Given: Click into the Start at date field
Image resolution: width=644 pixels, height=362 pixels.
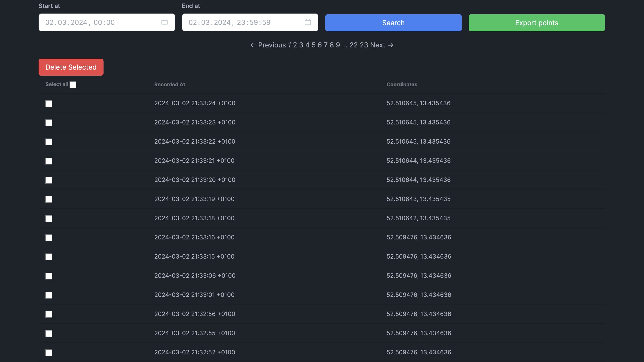Looking at the screenshot, I should pyautogui.click(x=100, y=22).
